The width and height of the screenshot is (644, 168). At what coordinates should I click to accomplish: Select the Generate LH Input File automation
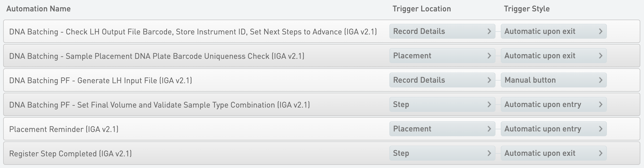coord(101,81)
